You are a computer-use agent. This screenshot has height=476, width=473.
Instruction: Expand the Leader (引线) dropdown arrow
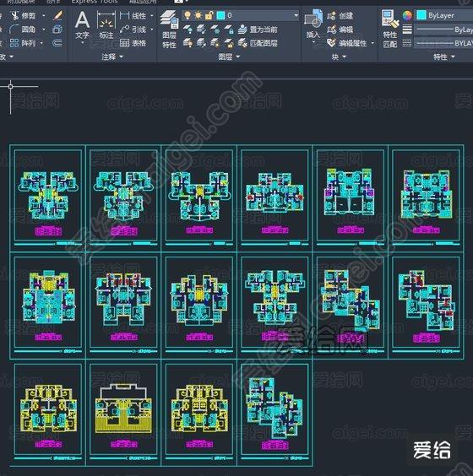(x=152, y=30)
